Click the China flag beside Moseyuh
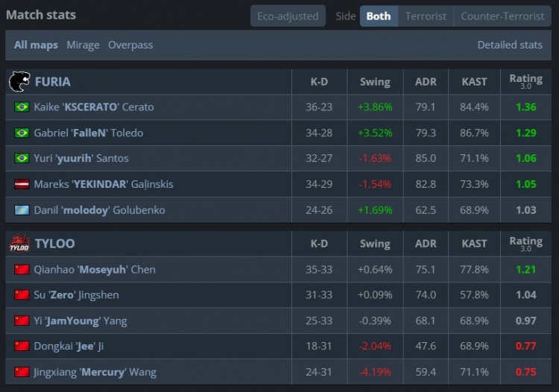 point(22,270)
